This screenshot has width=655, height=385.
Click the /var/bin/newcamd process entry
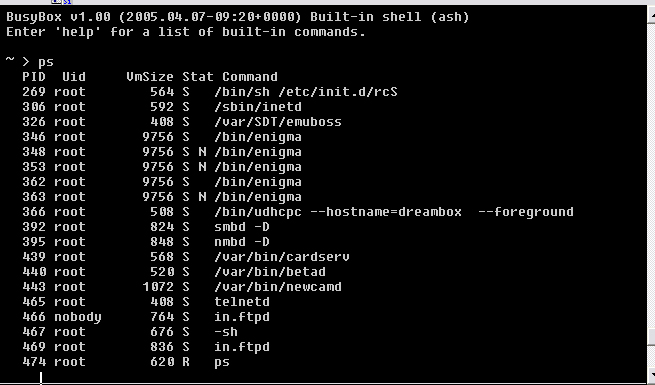pyautogui.click(x=278, y=287)
